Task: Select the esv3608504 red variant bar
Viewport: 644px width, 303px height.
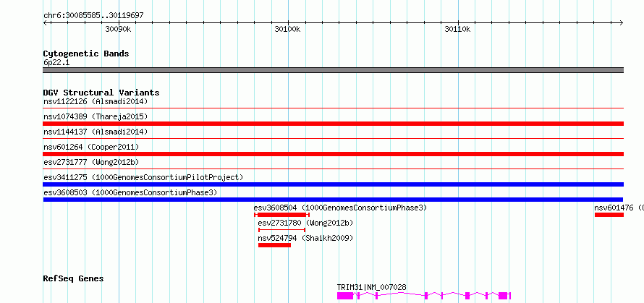Action: tap(281, 215)
